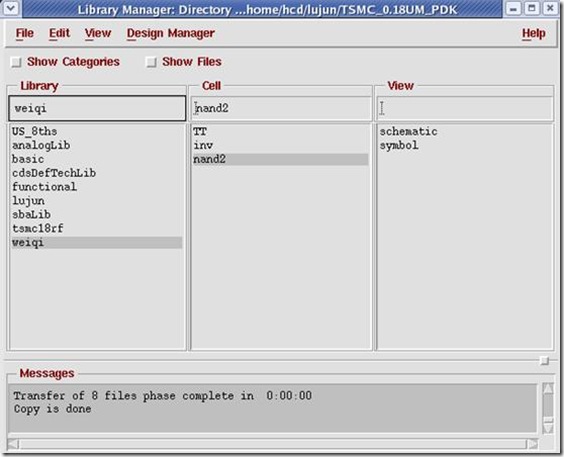Click the horizontal scrollbar left arrow
Image resolution: width=564 pixels, height=457 pixels.
pyautogui.click(x=13, y=444)
